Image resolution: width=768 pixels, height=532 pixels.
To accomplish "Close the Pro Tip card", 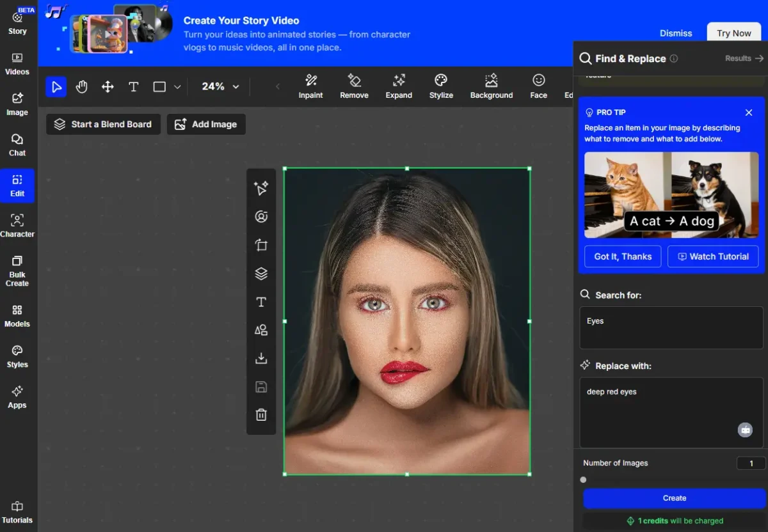I will (x=749, y=113).
